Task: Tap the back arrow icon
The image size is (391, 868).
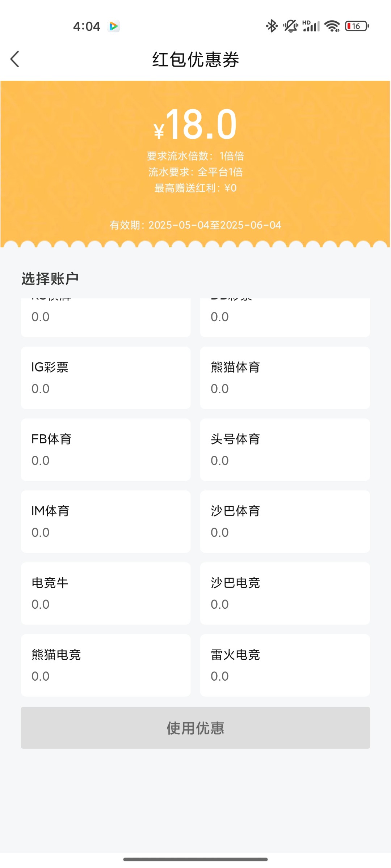Action: 15,59
